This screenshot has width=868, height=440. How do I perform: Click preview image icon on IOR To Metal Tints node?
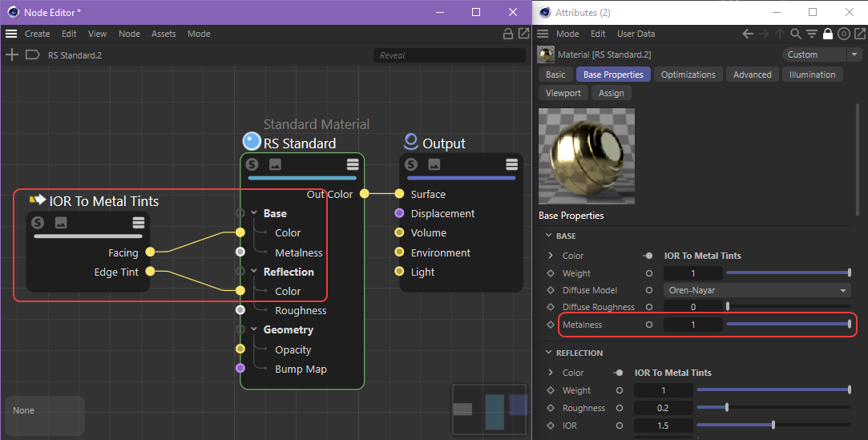61,223
